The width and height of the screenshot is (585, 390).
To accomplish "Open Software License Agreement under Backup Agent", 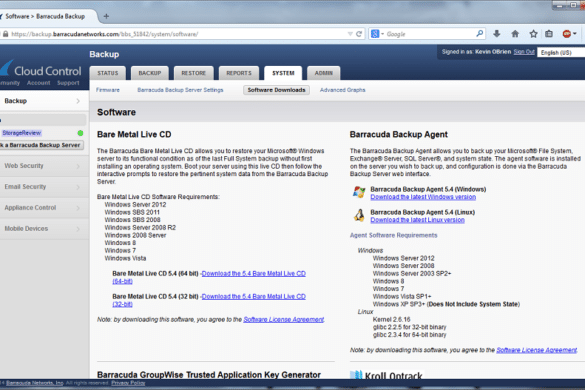I will 536,350.
